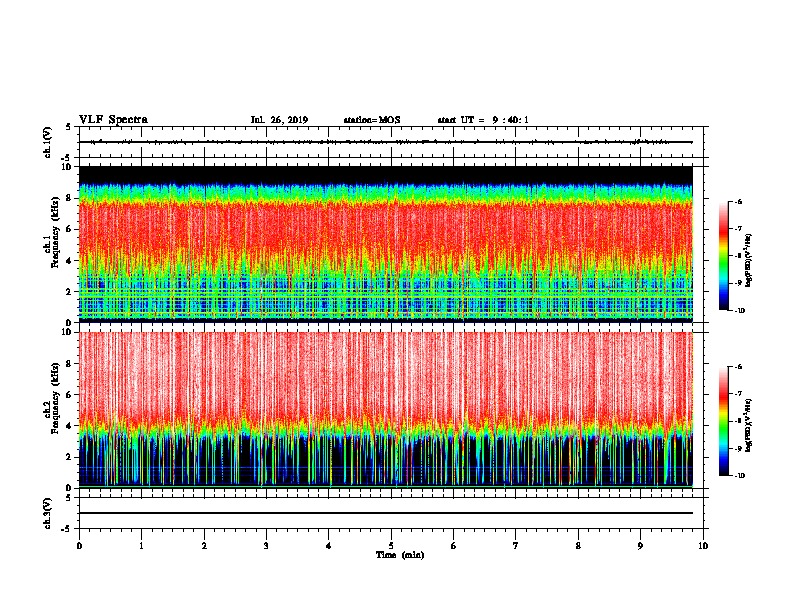Viewport: 792px width, 612px height.
Task: Click time axis tick label "0"
Action: (79, 546)
